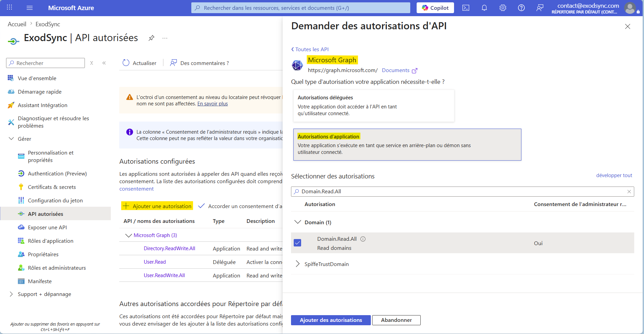Sort by API / noms des autorisations
Screen dimensions: 644x334
(159, 221)
